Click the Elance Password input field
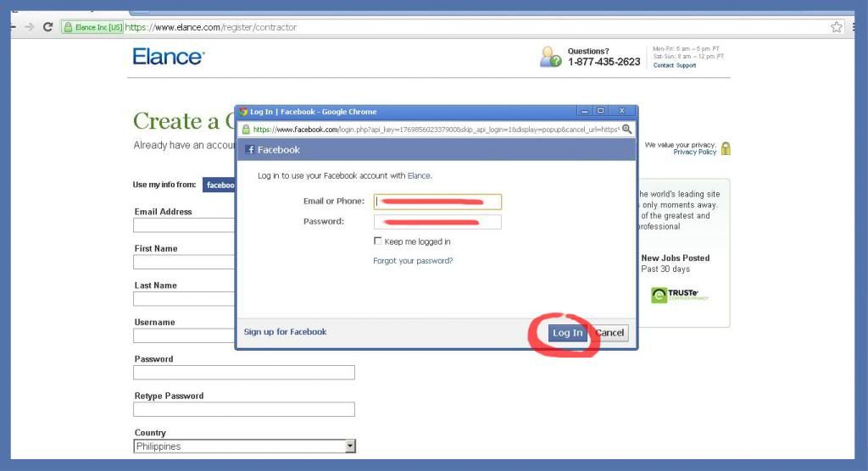868x471 pixels. [x=244, y=373]
